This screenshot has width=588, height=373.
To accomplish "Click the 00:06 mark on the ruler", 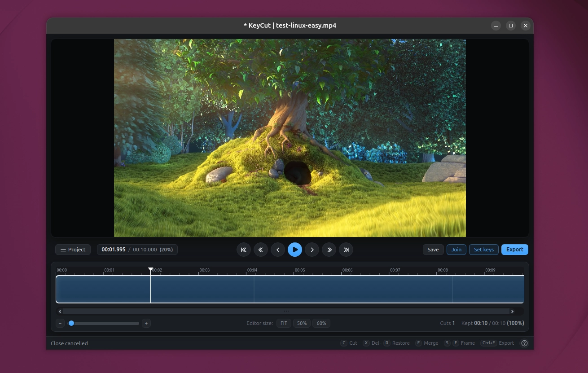I will click(x=347, y=270).
